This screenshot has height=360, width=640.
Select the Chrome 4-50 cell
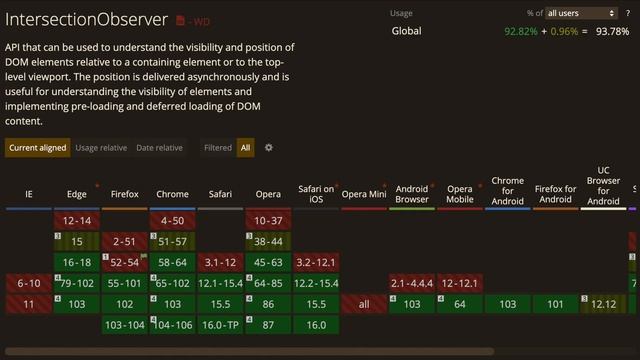(172, 221)
